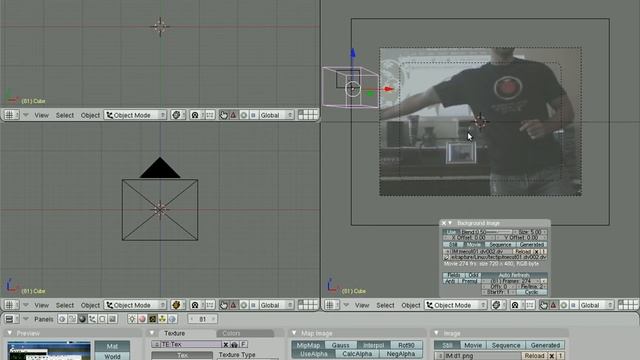640x360 pixels.
Task: Close the Background Image floating panel
Action: [x=444, y=223]
